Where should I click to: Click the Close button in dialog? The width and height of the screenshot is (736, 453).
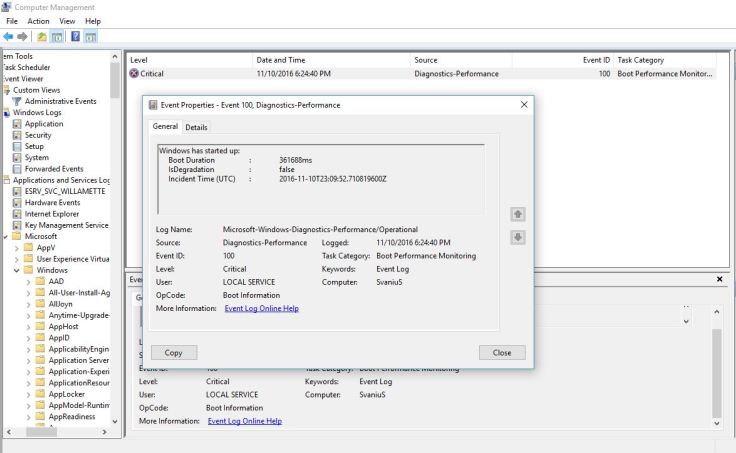tap(502, 353)
